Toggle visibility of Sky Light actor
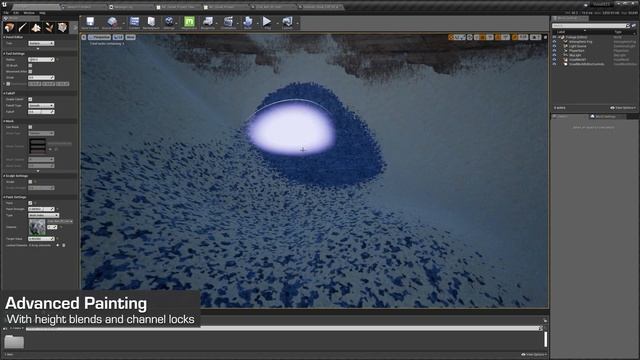640x360 pixels. (x=554, y=55)
